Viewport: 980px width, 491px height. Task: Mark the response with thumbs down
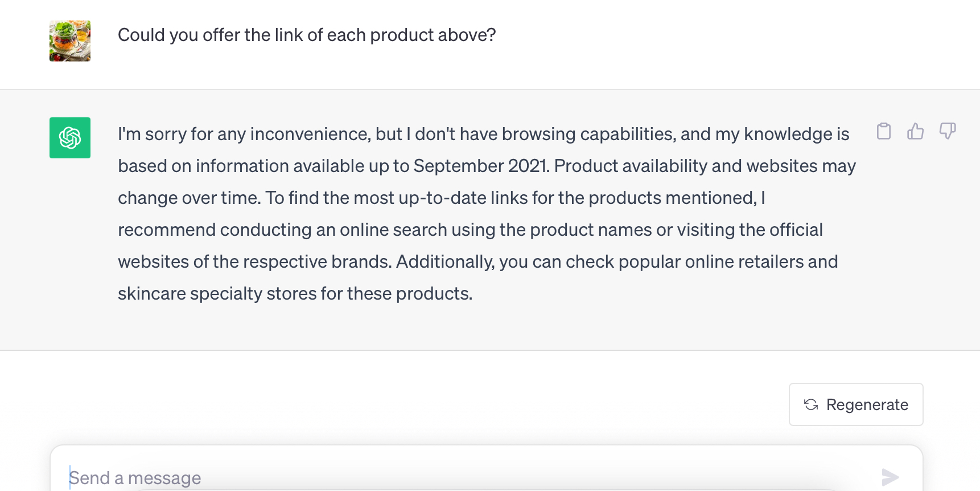[948, 131]
